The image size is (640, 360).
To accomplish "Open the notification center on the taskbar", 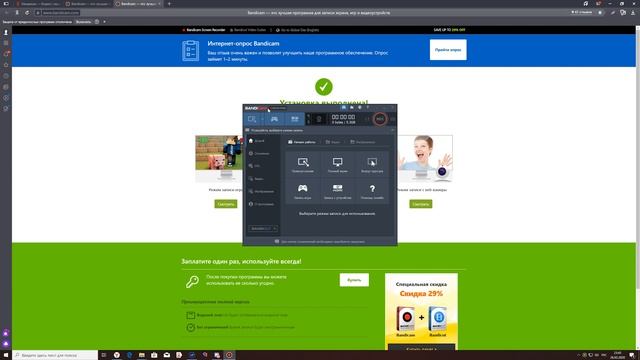I will click(632, 355).
